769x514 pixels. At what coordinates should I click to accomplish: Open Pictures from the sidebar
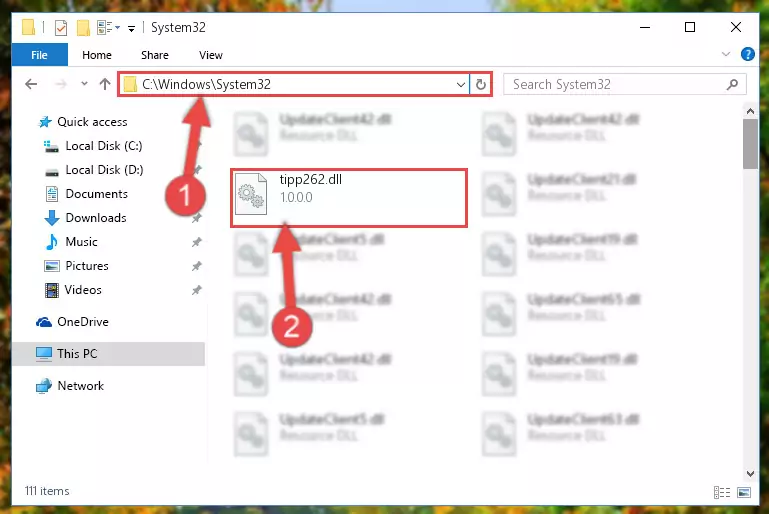point(87,266)
